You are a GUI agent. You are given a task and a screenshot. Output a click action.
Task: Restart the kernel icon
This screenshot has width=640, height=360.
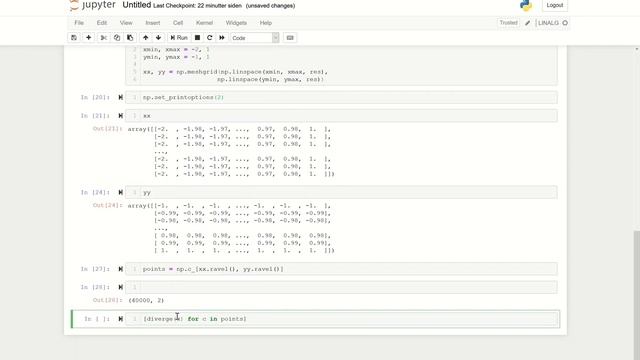pyautogui.click(x=209, y=38)
